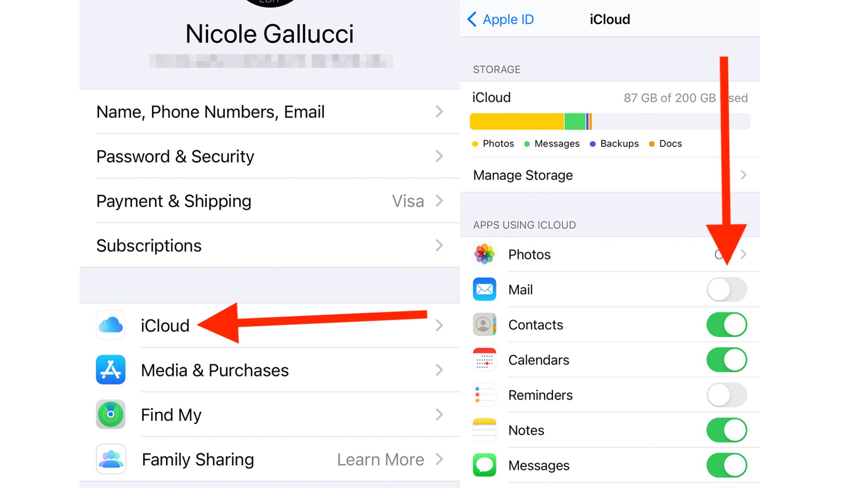Tap the Mail label in apps list
The width and height of the screenshot is (868, 488).
520,290
